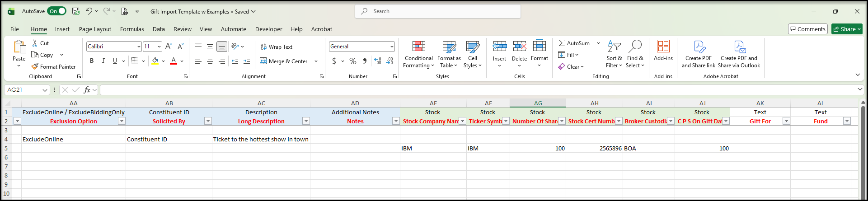Click the Cut scissors command
Image resolution: width=868 pixels, height=201 pixels.
point(40,43)
